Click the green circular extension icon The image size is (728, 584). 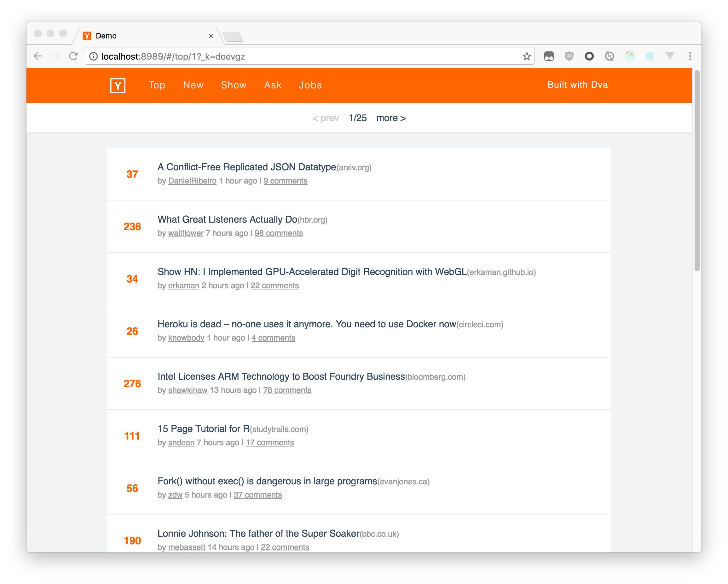coord(629,56)
